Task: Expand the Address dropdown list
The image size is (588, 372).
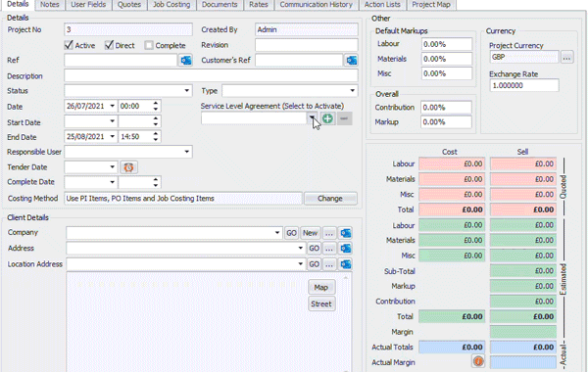Action: click(301, 248)
